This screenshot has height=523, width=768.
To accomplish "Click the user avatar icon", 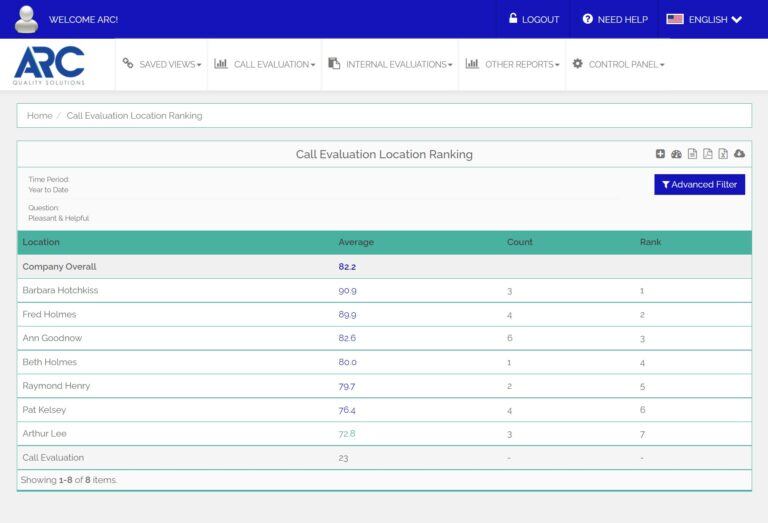I will click(x=27, y=19).
